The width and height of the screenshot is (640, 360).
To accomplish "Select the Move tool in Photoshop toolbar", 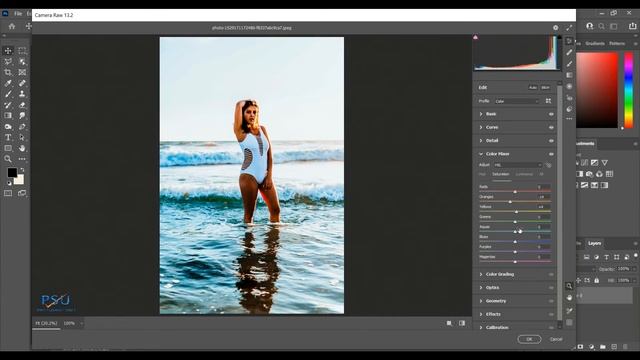I will [x=8, y=51].
